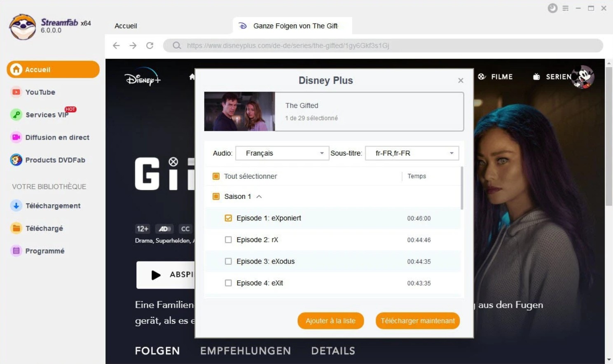Click the DVDFab products icon
613x364 pixels.
click(16, 160)
